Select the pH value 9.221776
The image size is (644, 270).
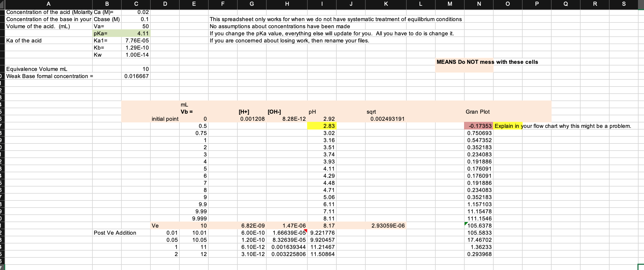(x=322, y=233)
